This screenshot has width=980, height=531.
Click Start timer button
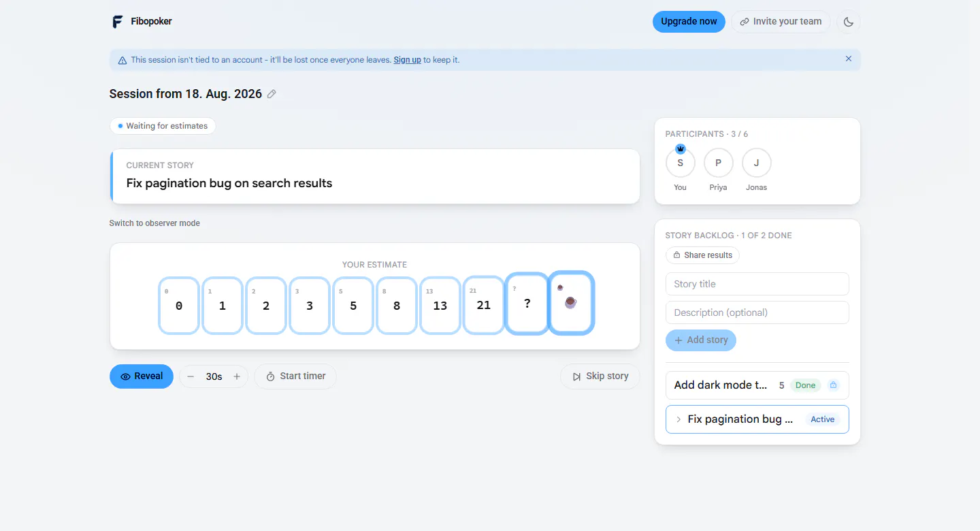[295, 376]
